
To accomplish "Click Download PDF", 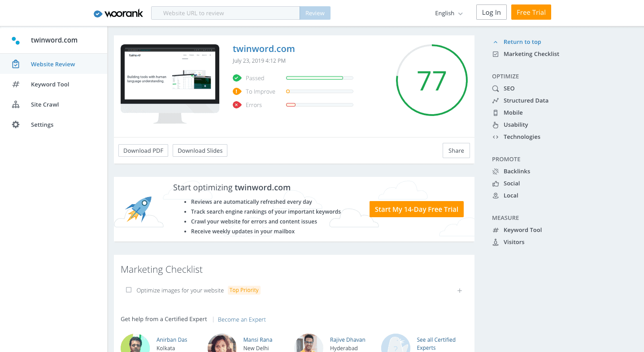I will (143, 150).
